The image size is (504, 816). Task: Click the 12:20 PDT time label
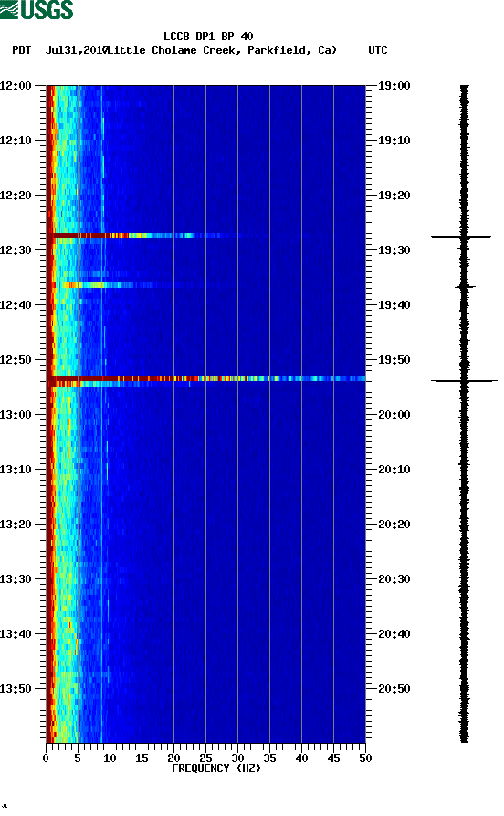tap(16, 196)
